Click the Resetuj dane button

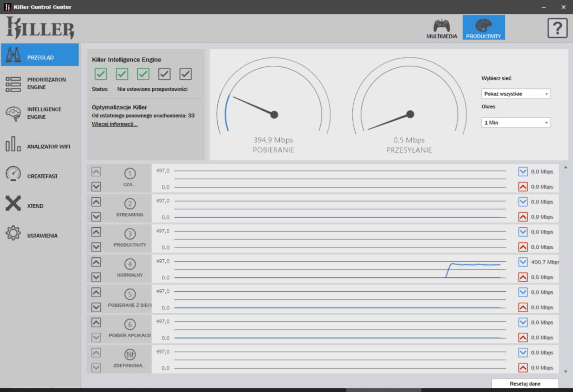525,384
